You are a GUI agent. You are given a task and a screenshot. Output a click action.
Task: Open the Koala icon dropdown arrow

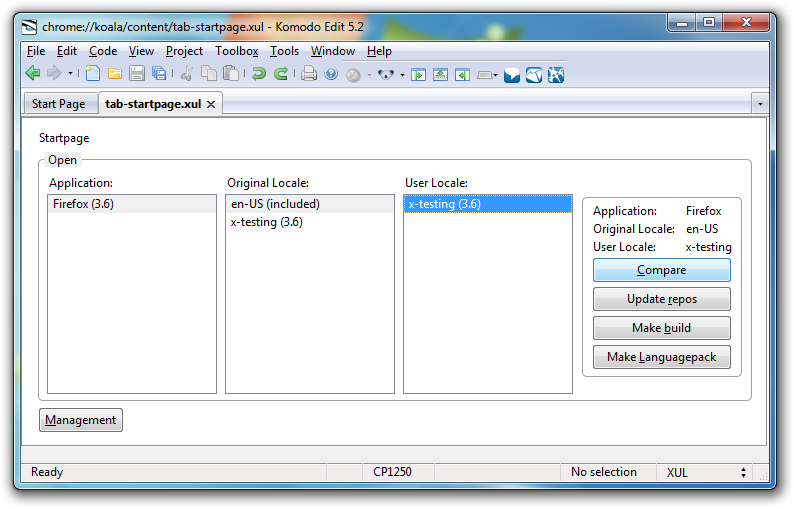(x=403, y=75)
